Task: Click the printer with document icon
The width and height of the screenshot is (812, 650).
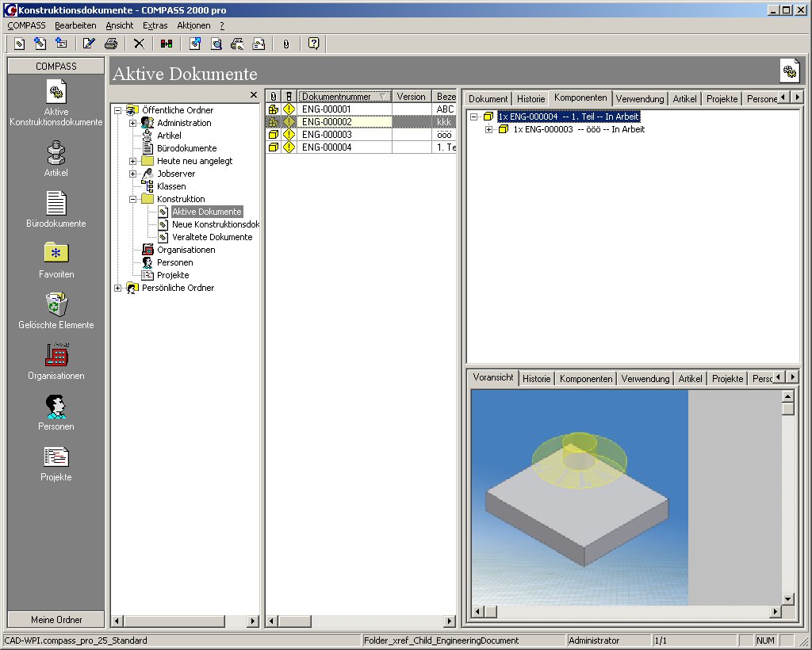Action: click(237, 44)
